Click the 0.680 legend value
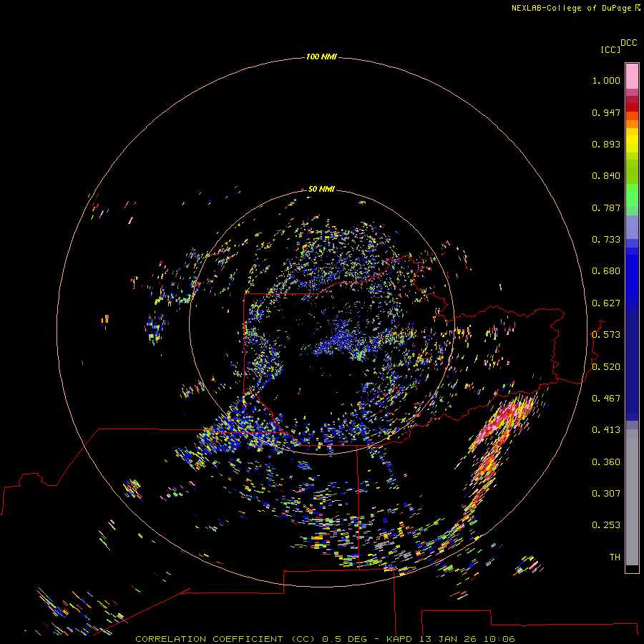644x644 pixels. click(606, 271)
